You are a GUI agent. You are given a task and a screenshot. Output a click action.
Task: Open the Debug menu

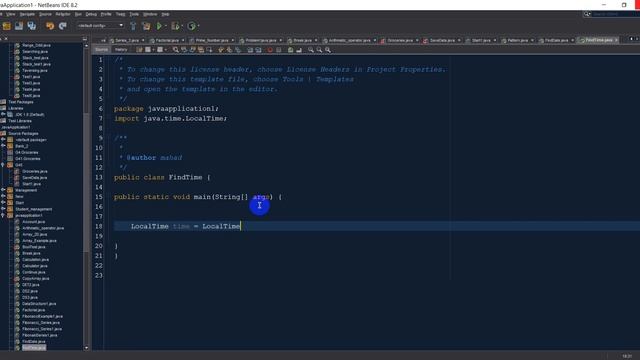point(91,14)
